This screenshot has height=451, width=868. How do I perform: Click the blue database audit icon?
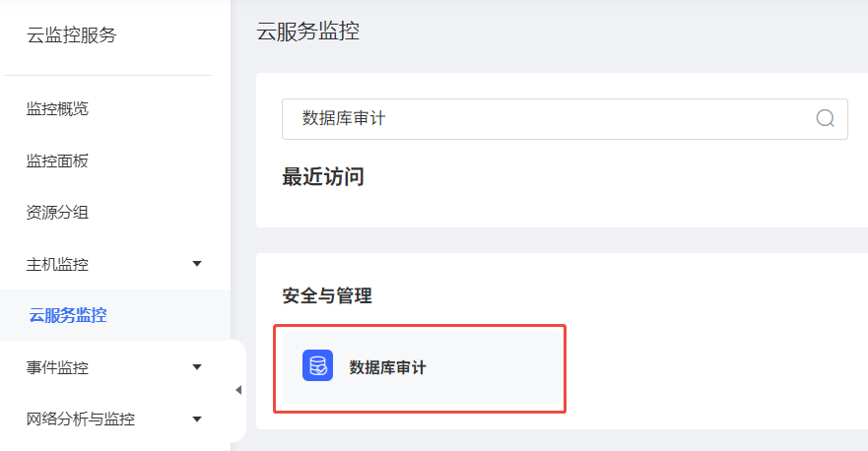pyautogui.click(x=317, y=366)
